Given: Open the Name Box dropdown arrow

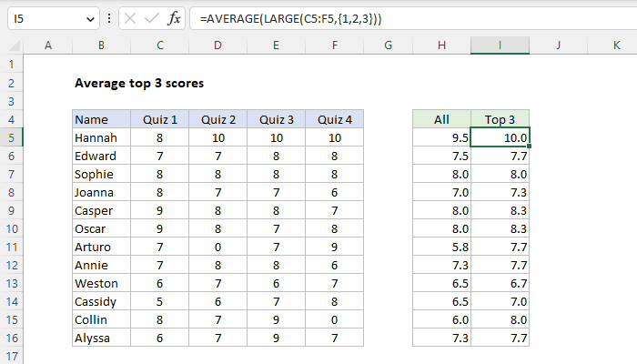Looking at the screenshot, I should pos(90,19).
